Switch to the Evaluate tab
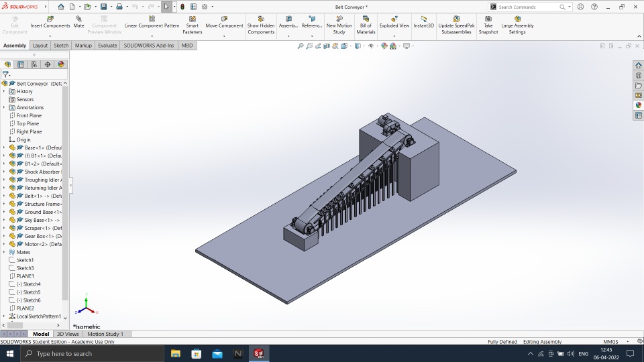Screen dimensions: 644x362 pyautogui.click(x=107, y=46)
